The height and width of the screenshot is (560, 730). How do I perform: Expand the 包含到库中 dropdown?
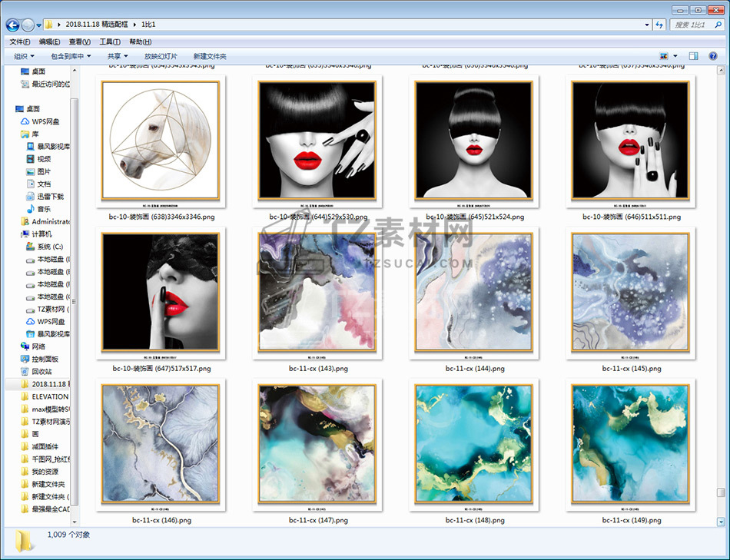click(71, 56)
